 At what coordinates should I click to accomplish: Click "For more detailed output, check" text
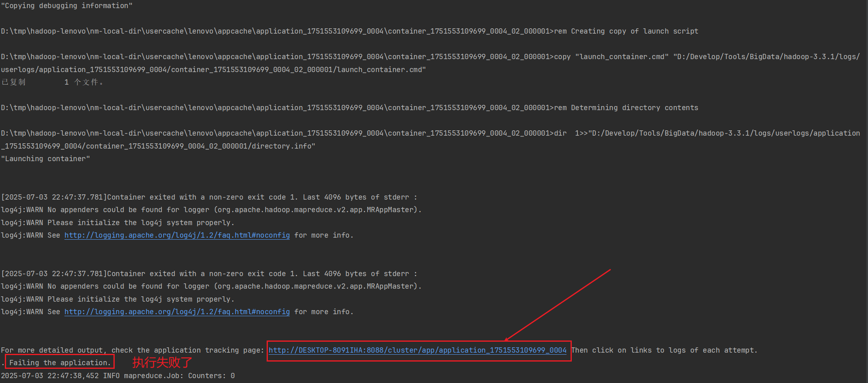click(67, 350)
